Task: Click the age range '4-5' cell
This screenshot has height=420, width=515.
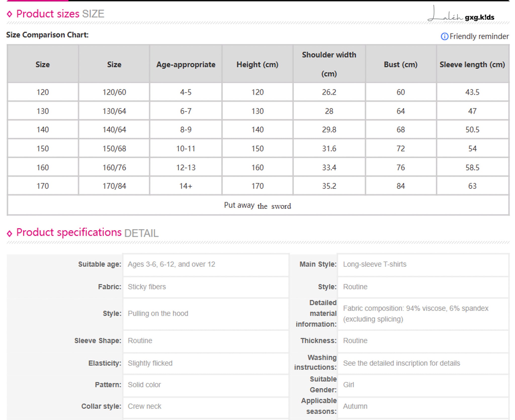Action: [186, 92]
